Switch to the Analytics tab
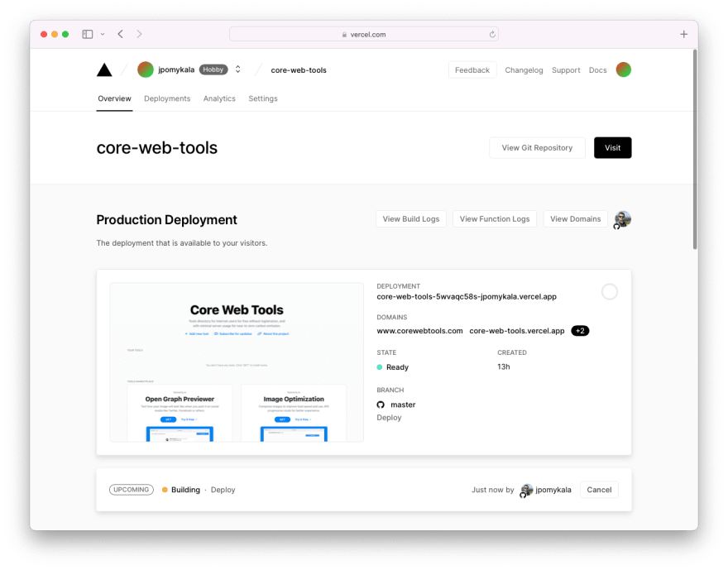The height and width of the screenshot is (570, 728). pos(219,98)
